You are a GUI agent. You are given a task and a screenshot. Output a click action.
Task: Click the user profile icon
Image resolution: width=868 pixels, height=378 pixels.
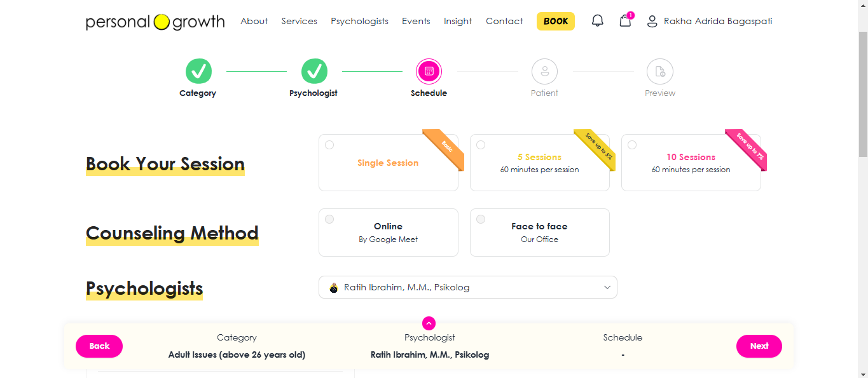coord(652,22)
